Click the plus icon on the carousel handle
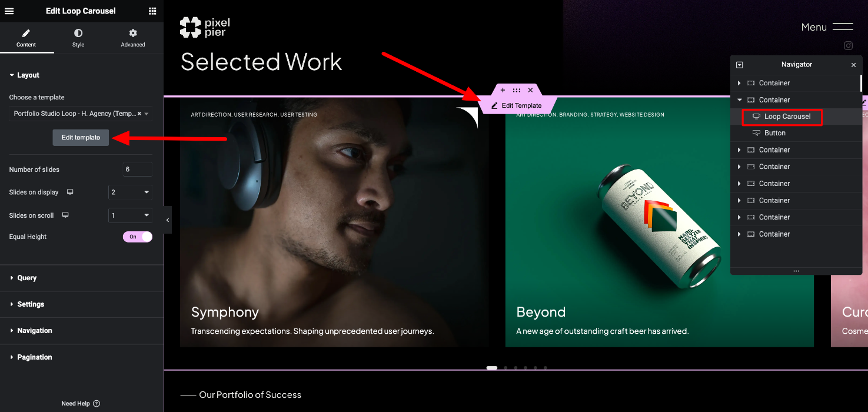This screenshot has height=412, width=868. point(503,90)
